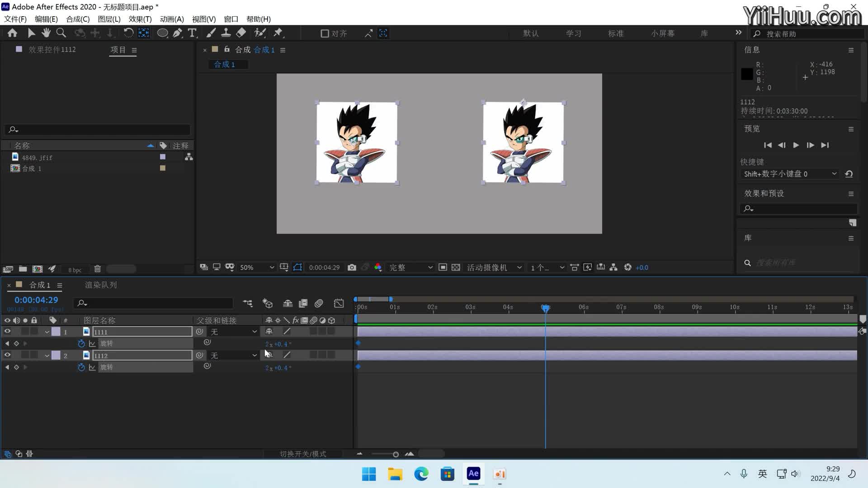
Task: Open magnification 50% dropdown
Action: pos(256,267)
